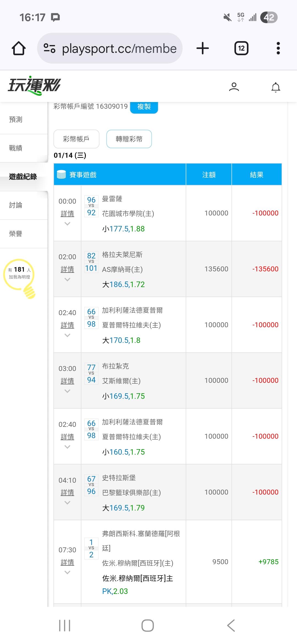Tap the 玩運彩 site logo
The height and width of the screenshot is (644, 297).
coord(34,86)
